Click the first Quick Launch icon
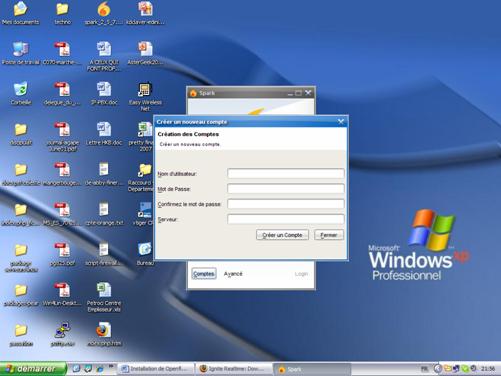This screenshot has height=376, width=501. click(x=76, y=369)
